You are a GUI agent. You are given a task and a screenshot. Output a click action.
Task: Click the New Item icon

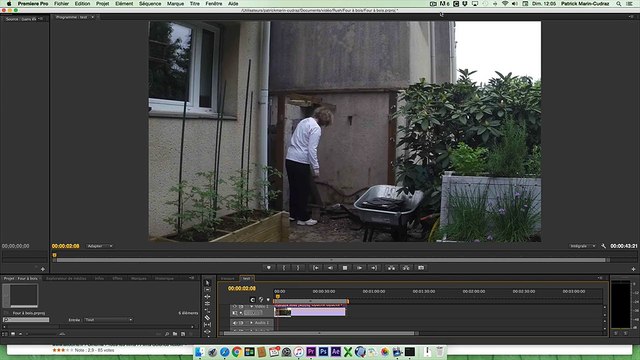pyautogui.click(x=183, y=334)
